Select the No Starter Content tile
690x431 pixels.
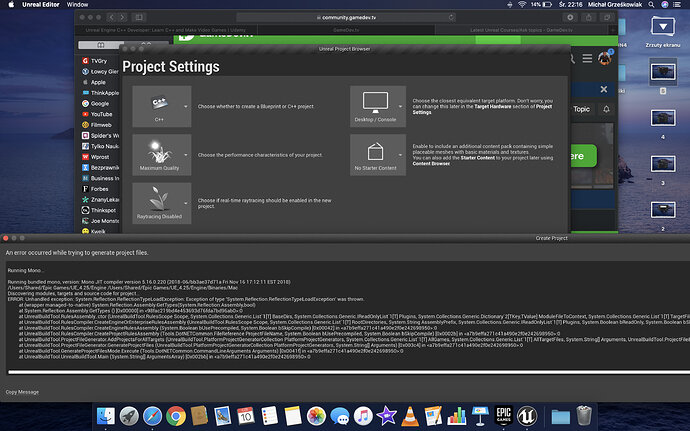(x=378, y=155)
